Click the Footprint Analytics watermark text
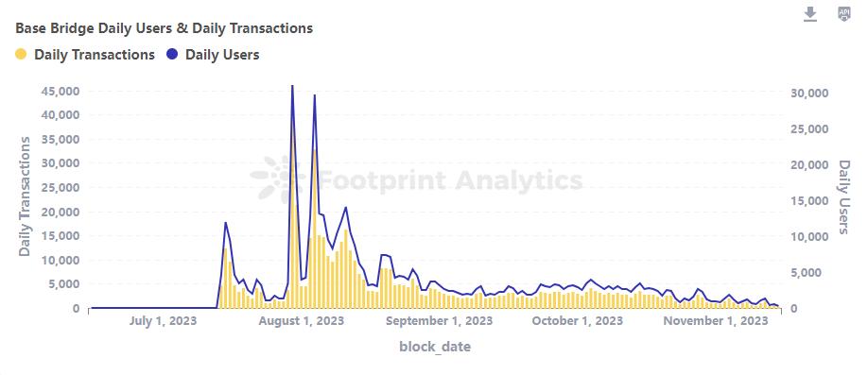Image resolution: width=868 pixels, height=375 pixels. 450,180
